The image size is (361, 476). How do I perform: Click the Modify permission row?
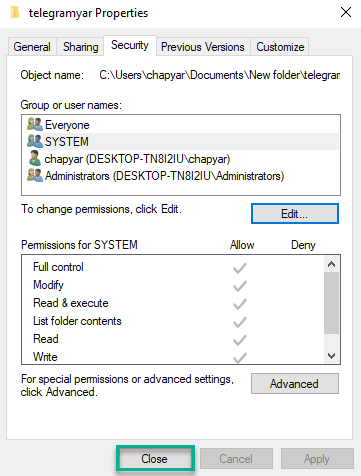point(173,285)
